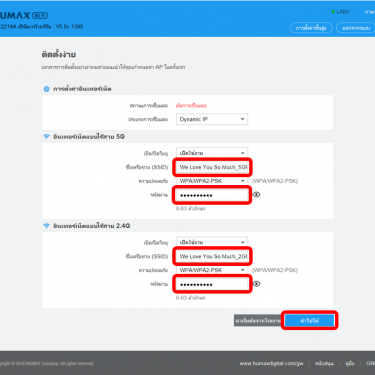Click the 2.4G SSID name field
This screenshot has width=375, height=375.
click(212, 256)
